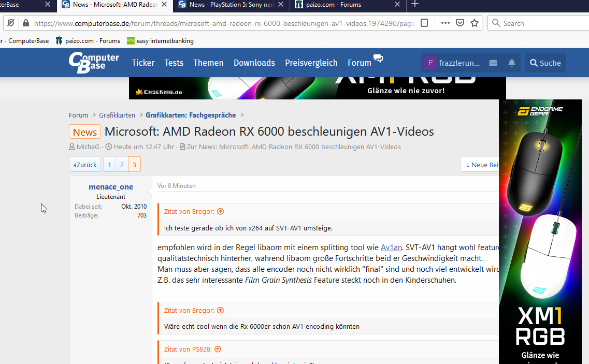589x364 pixels.
Task: Open the Forum nav item
Action: (360, 63)
